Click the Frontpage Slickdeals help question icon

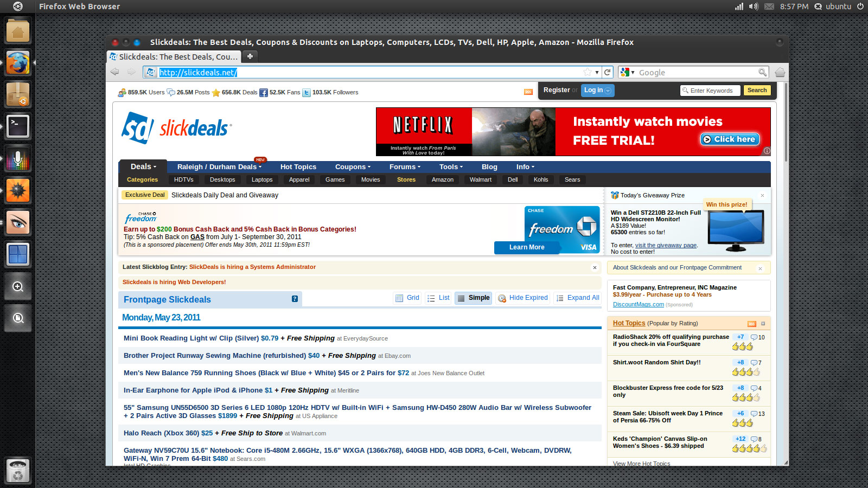(295, 299)
